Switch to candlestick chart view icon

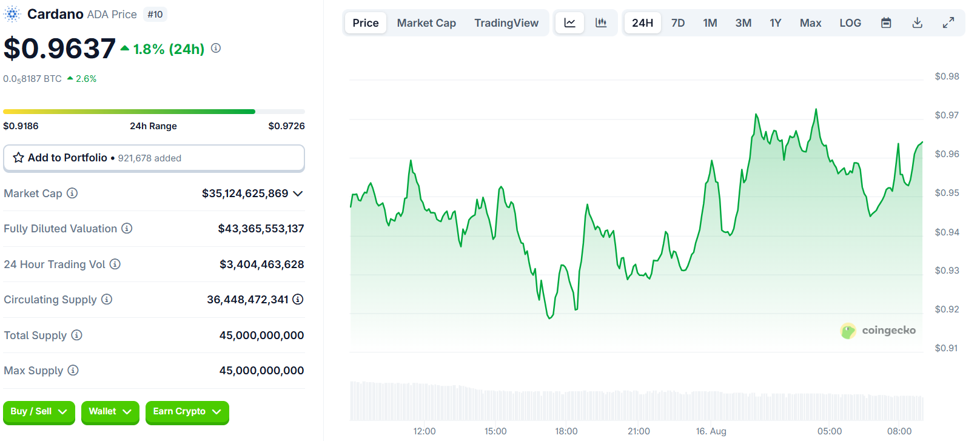point(601,23)
